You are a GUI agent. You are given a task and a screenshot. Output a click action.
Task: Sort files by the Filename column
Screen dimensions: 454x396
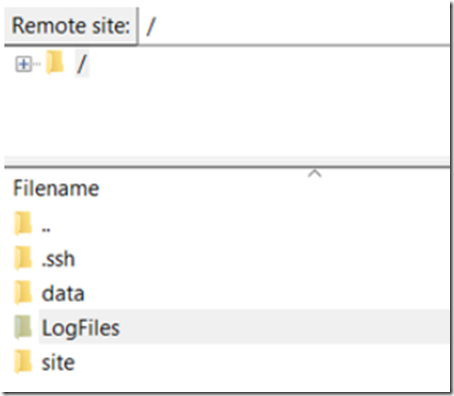coord(56,188)
